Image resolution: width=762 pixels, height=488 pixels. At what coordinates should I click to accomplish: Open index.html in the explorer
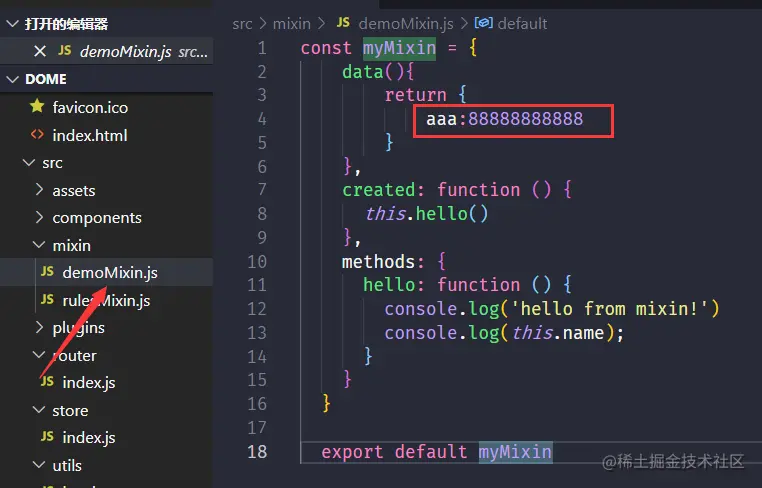click(89, 135)
